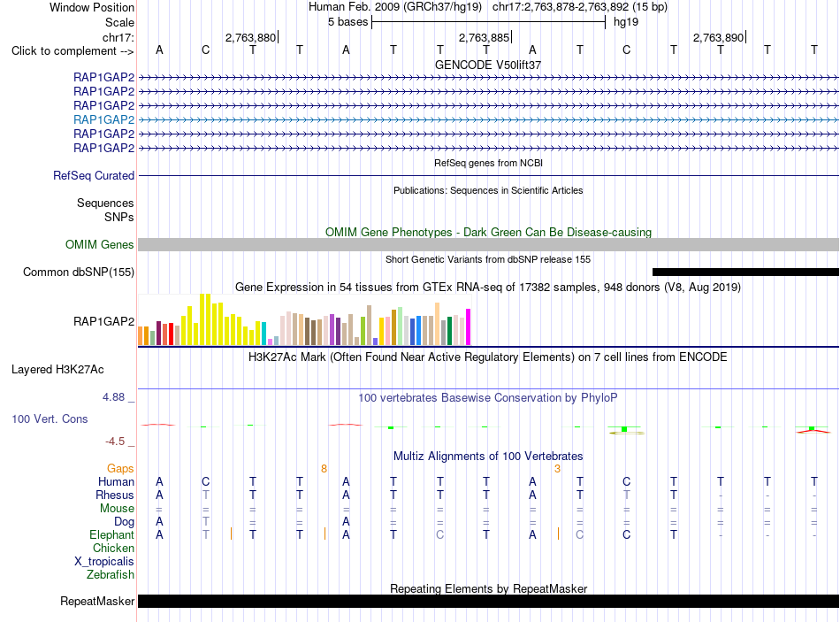Open the RefSeq Curated track label
Screen dimensions: 840x622
[94, 175]
